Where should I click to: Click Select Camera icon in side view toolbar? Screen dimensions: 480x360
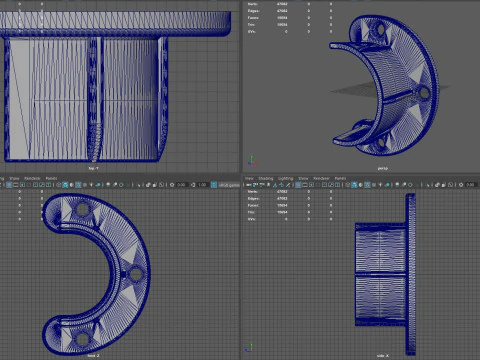click(249, 185)
